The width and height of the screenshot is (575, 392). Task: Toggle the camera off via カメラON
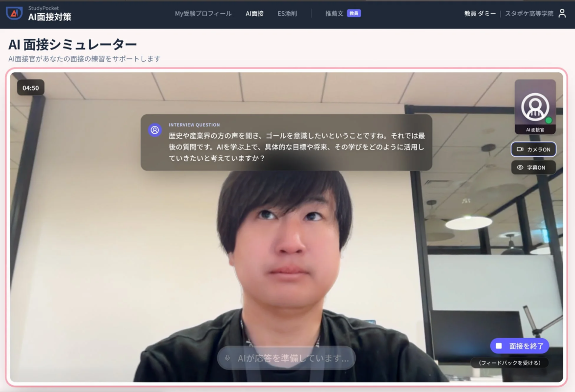(x=533, y=149)
